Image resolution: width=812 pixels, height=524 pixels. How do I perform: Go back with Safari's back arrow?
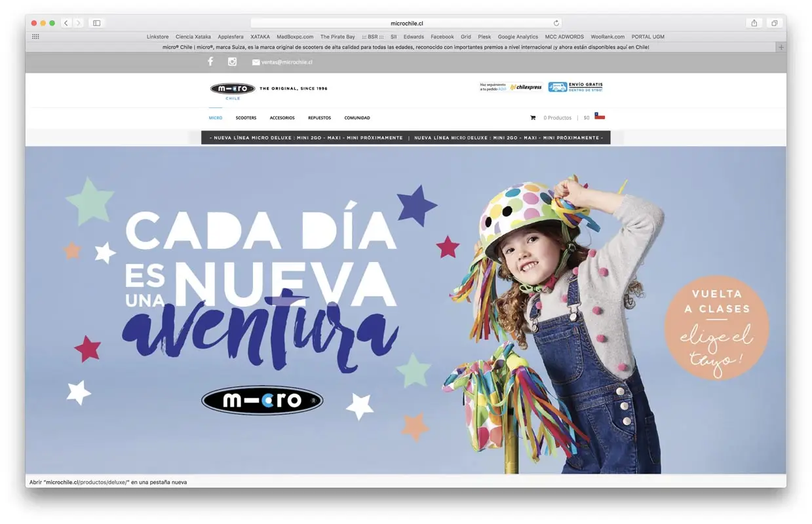click(66, 23)
